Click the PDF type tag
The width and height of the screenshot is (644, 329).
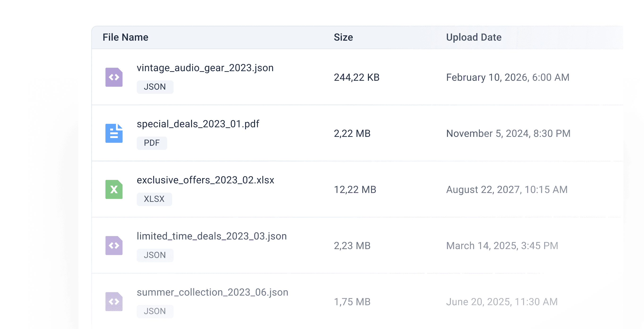coord(152,143)
